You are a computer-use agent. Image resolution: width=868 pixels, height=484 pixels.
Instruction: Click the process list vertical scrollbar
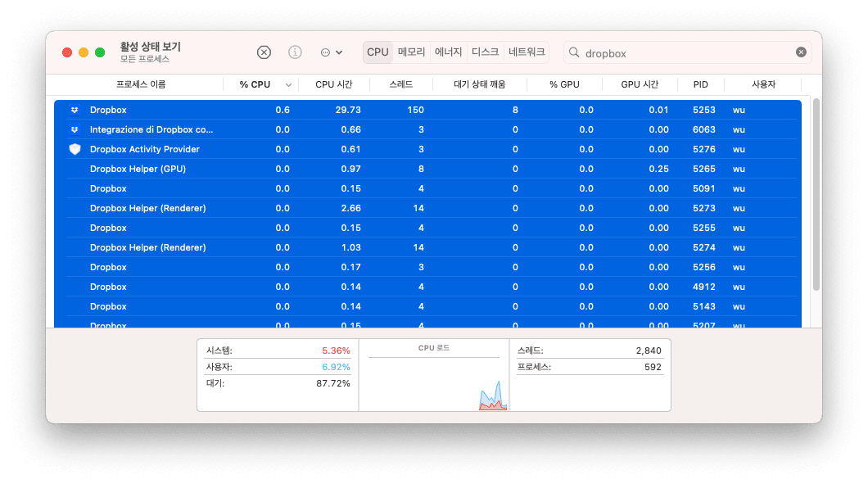(816, 197)
